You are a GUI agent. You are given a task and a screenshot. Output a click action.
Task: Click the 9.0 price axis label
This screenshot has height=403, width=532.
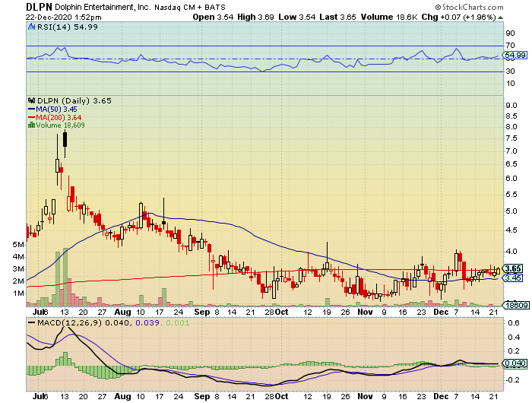(x=511, y=106)
